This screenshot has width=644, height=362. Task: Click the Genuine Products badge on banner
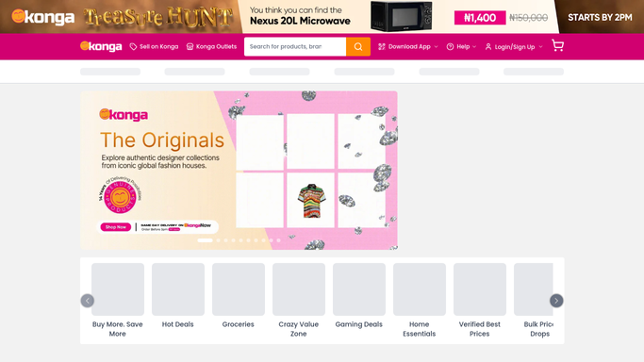click(x=120, y=196)
